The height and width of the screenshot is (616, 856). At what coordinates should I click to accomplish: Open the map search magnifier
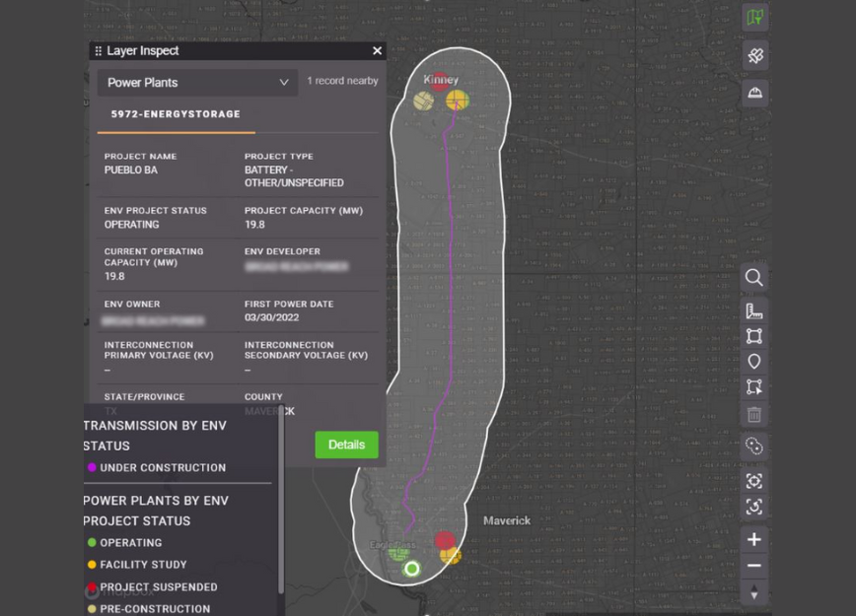[x=754, y=278]
